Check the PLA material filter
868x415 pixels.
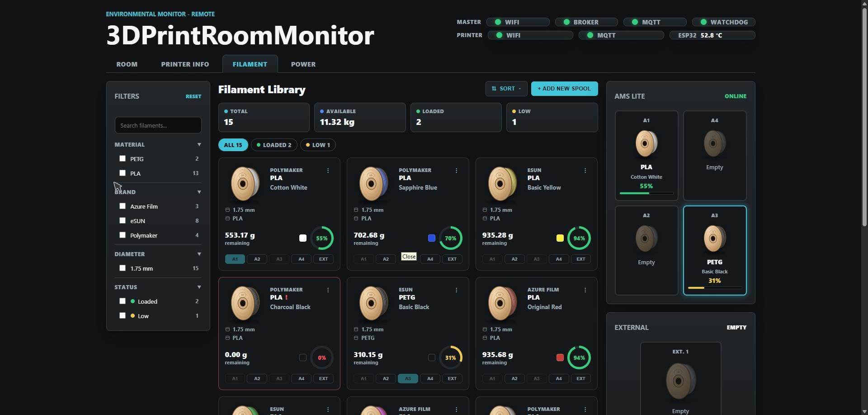(123, 173)
